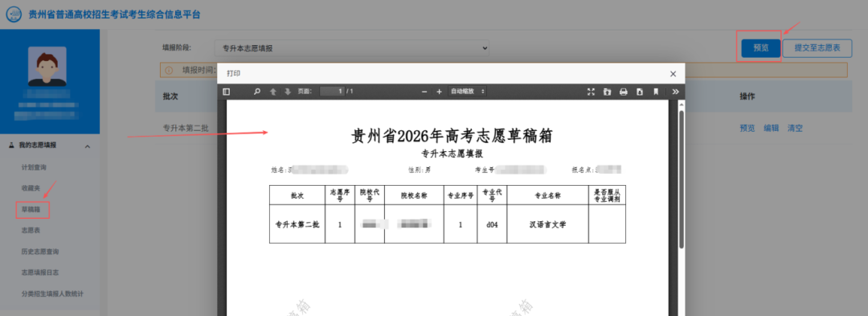This screenshot has width=868, height=316.
Task: Click the 是否服从专业调剂 column header
Action: pos(607,195)
